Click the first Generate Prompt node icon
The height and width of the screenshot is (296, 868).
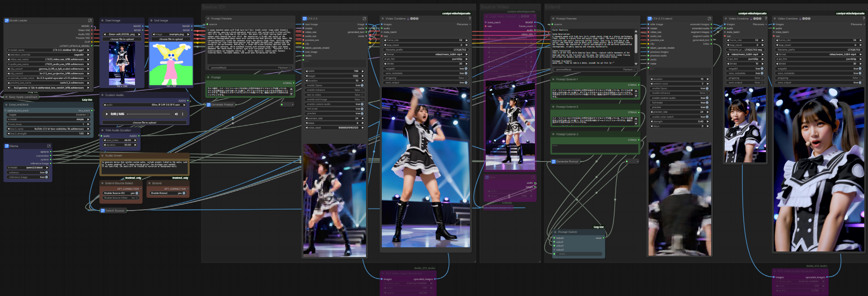[x=209, y=105]
